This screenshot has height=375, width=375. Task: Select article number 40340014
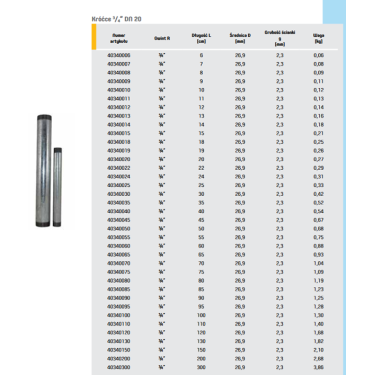[119, 125]
